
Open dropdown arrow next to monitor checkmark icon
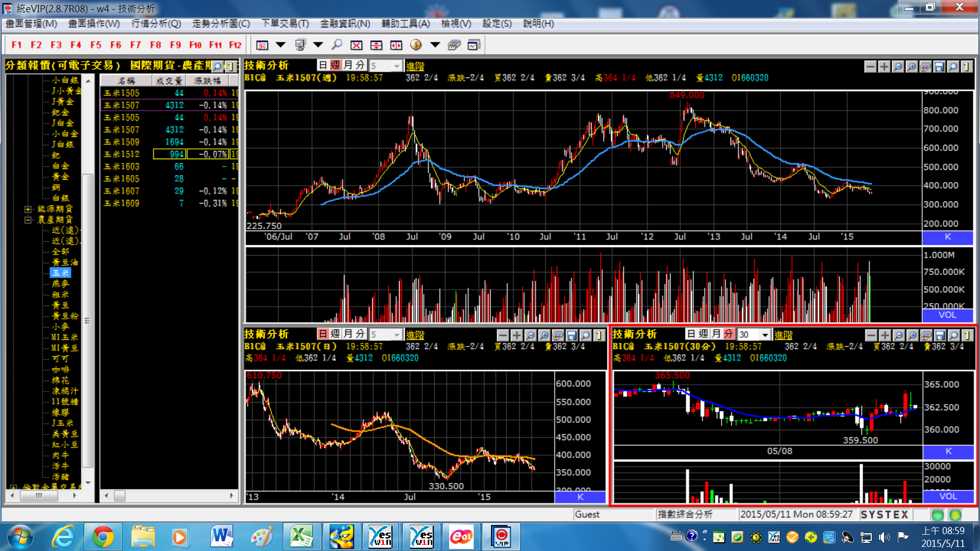[x=318, y=45]
